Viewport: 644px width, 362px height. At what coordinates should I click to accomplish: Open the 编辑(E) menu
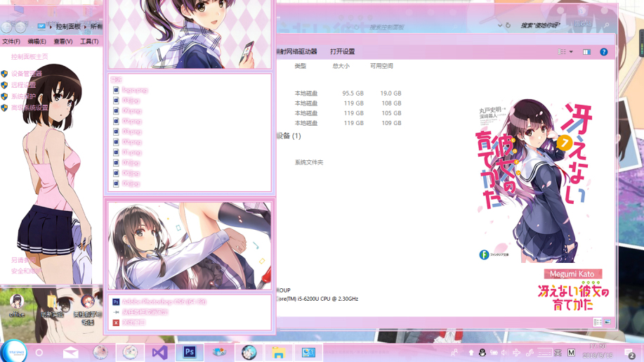coord(37,41)
